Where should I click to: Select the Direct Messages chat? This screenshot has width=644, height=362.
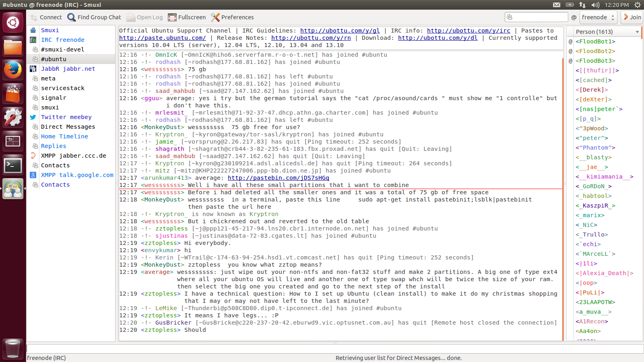click(68, 127)
